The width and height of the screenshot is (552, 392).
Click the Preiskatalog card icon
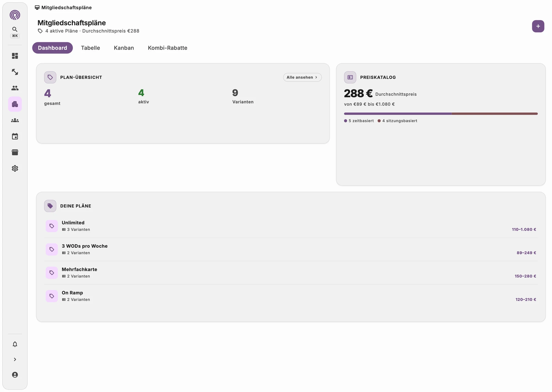(350, 77)
